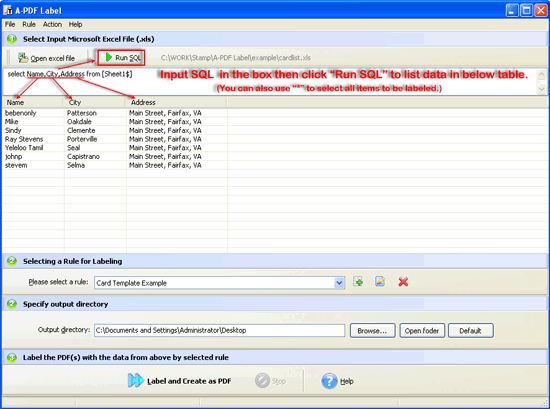This screenshot has width=550, height=409.
Task: Delete rule with the red X icon
Action: click(x=403, y=282)
